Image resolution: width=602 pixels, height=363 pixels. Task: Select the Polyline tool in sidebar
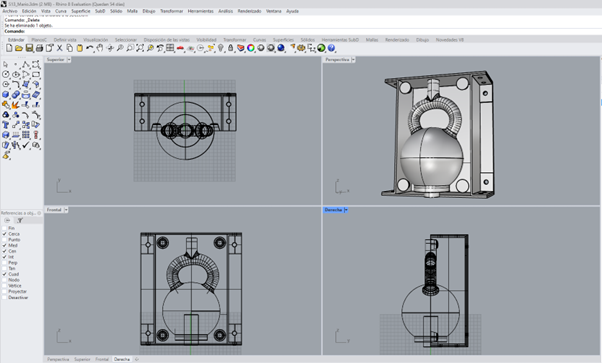coord(26,64)
